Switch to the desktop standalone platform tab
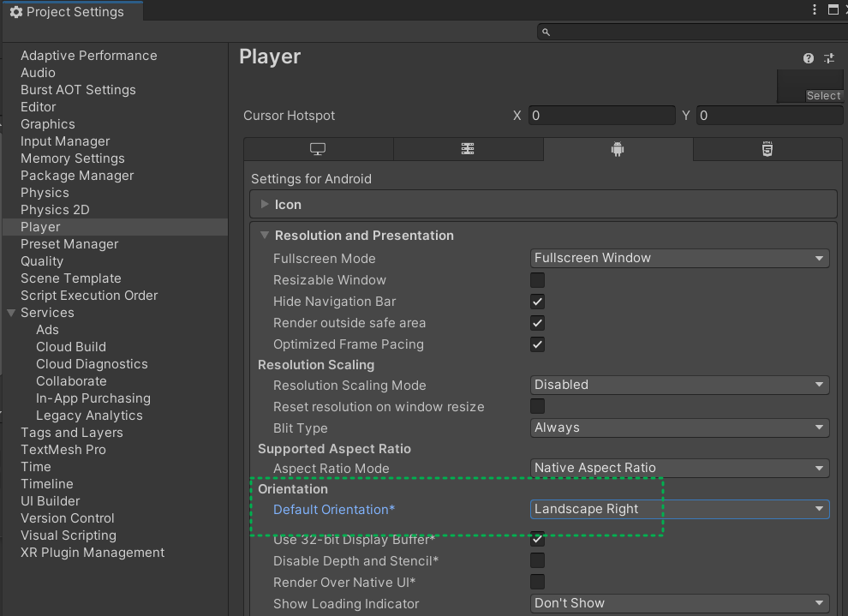 (x=318, y=149)
